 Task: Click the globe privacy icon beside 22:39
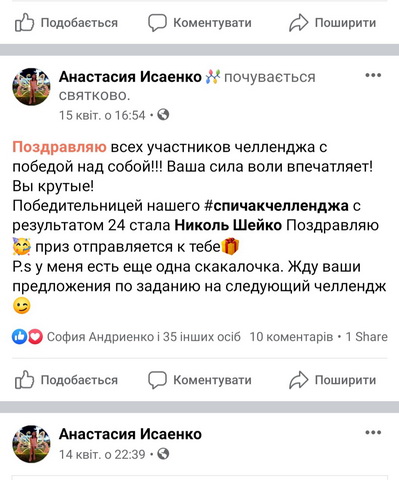tap(163, 454)
